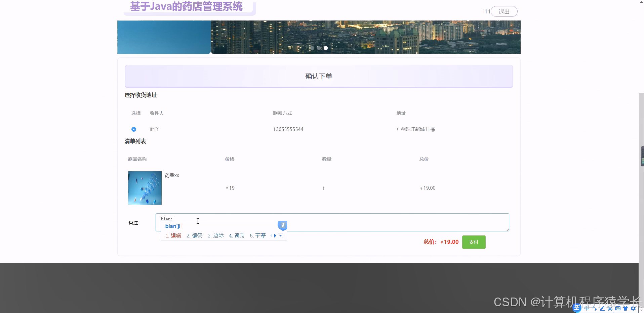Select candidate 编辑 from IME popup
The width and height of the screenshot is (644, 313).
176,235
